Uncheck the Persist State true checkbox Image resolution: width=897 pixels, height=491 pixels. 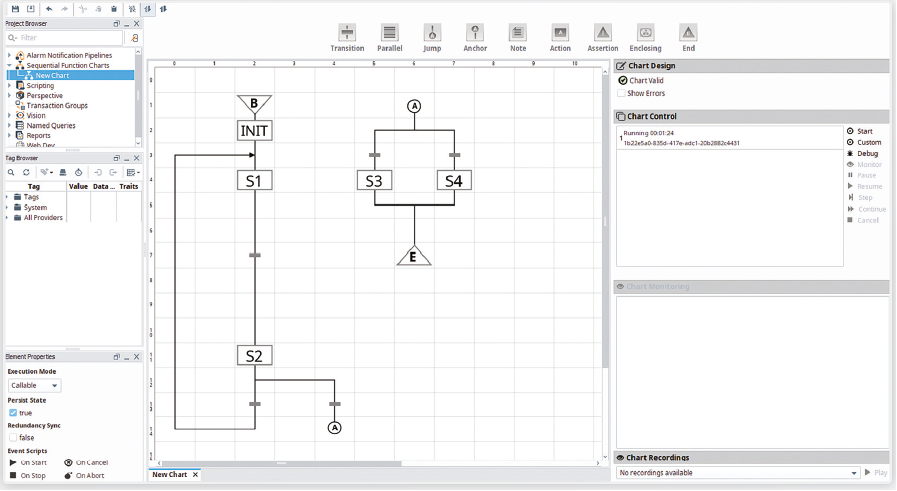click(x=13, y=412)
